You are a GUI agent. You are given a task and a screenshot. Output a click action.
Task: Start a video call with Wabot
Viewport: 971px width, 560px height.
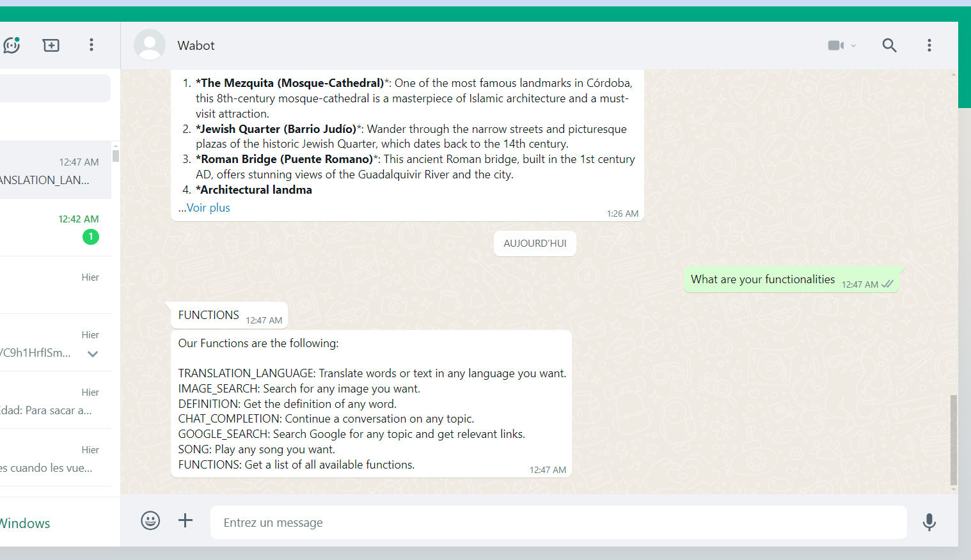tap(836, 45)
